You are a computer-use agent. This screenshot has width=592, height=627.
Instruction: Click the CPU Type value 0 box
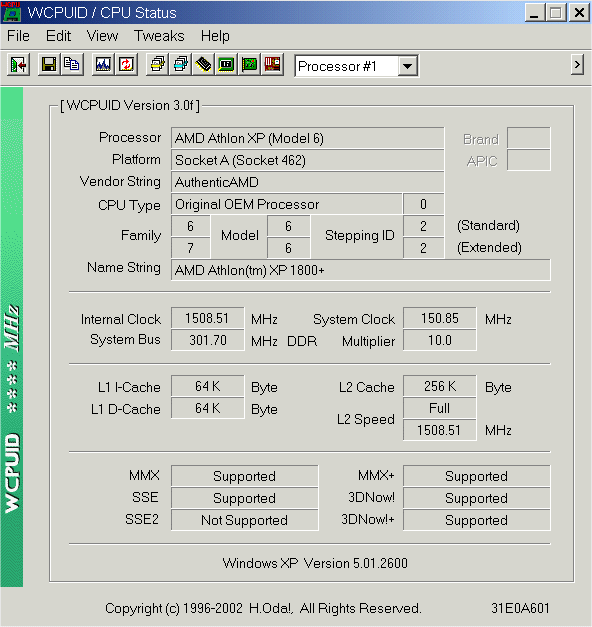click(424, 204)
